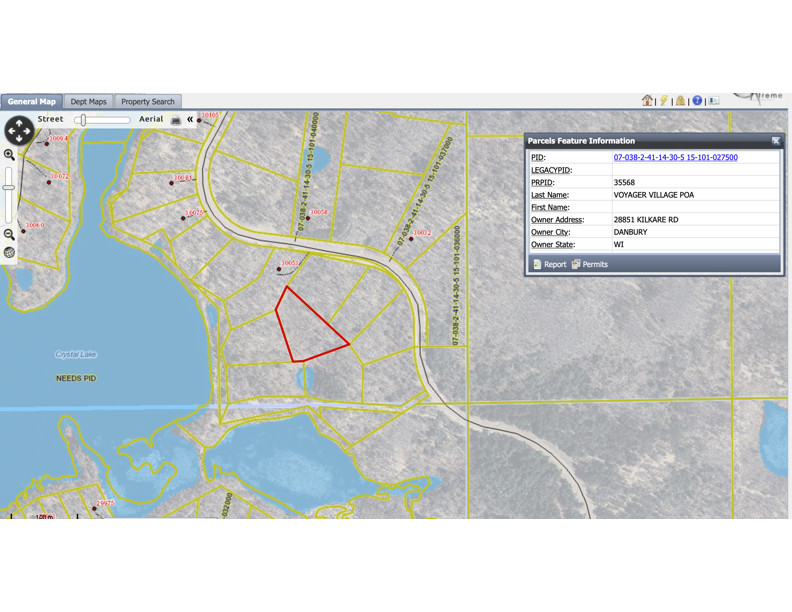Click the PRPID value 35568

tap(624, 182)
